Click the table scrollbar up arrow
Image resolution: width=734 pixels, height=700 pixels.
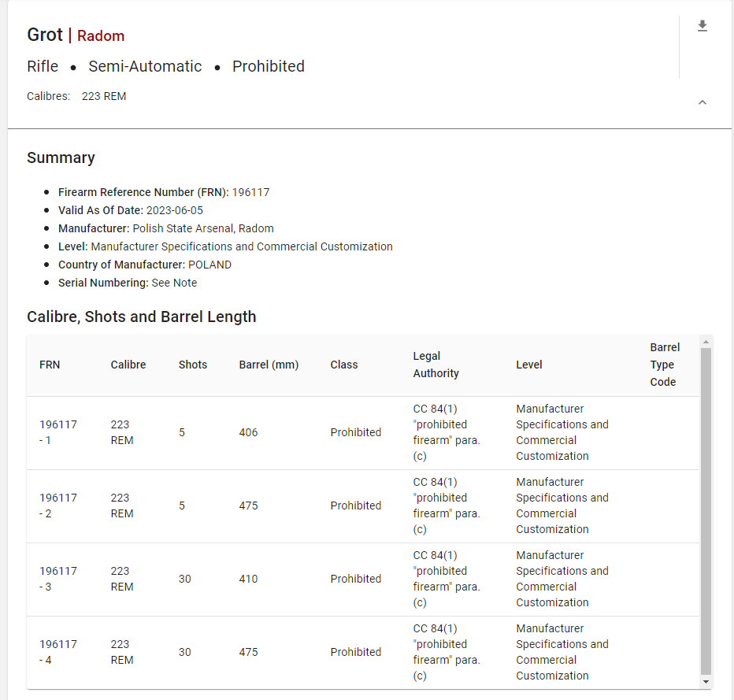pyautogui.click(x=706, y=342)
